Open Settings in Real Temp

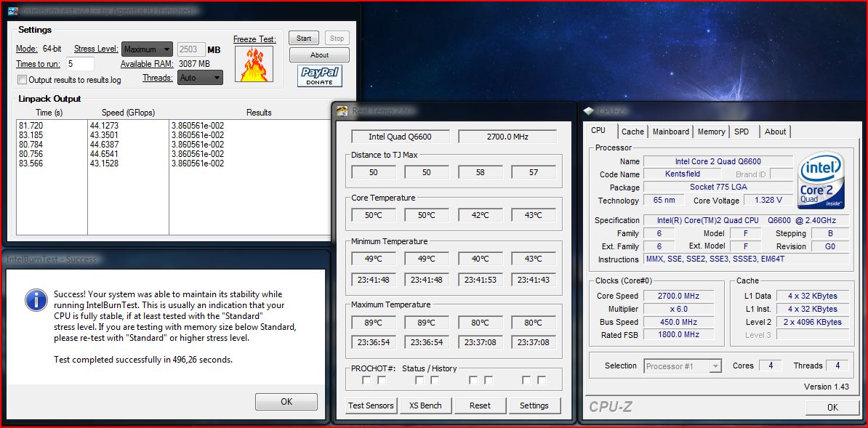click(x=534, y=405)
